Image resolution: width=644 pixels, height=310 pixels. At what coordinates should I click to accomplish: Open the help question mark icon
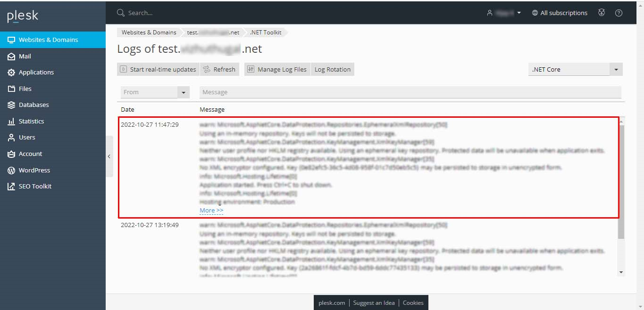pyautogui.click(x=619, y=13)
